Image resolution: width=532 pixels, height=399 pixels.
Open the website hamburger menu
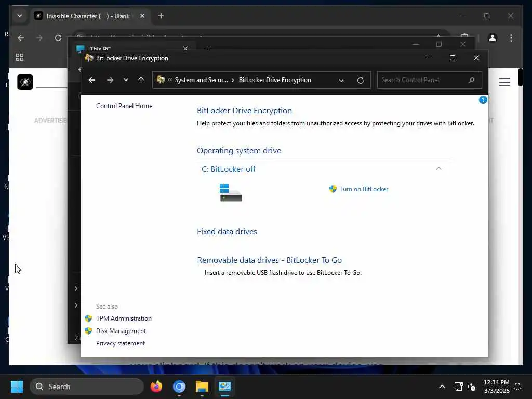504,82
